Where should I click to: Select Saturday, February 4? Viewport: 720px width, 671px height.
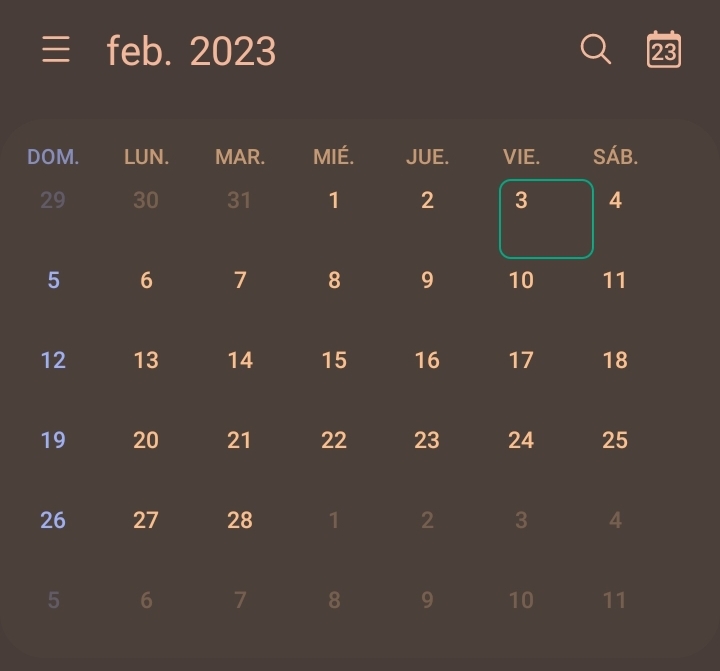pos(615,200)
